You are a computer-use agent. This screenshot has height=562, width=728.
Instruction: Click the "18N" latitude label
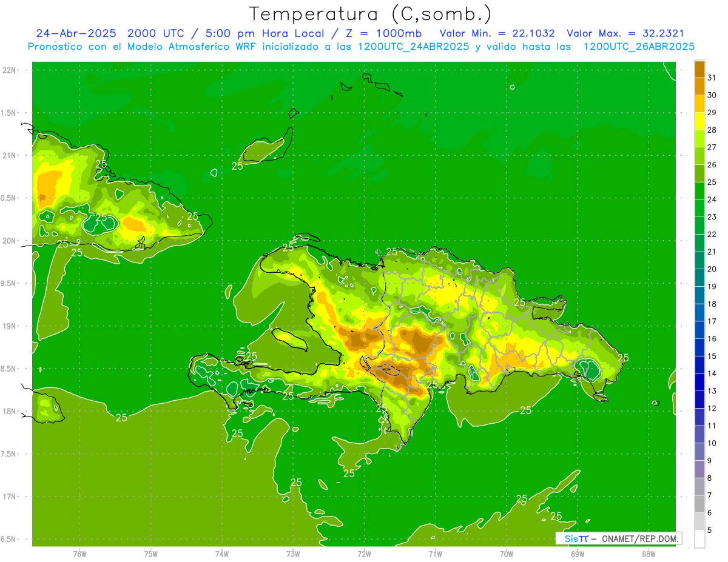point(9,411)
